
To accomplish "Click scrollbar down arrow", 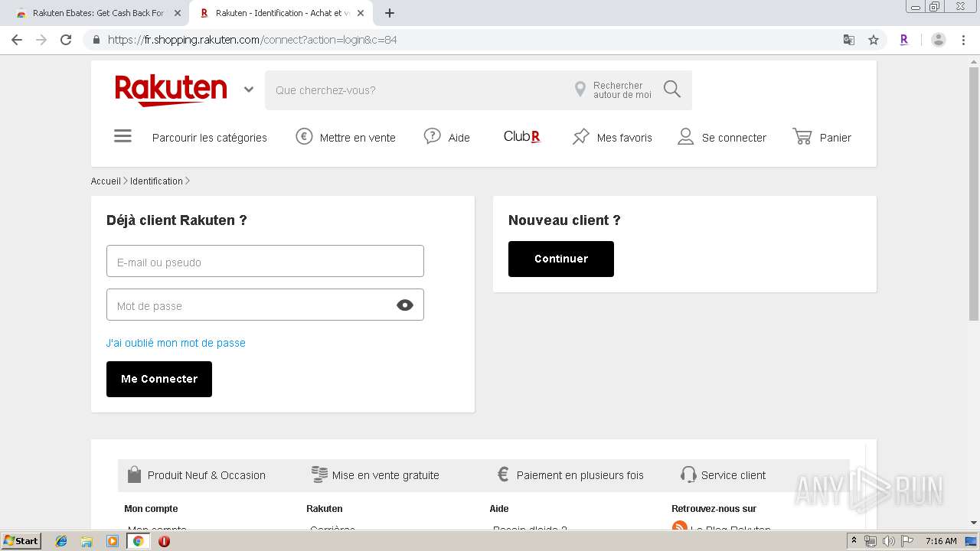I will (974, 523).
